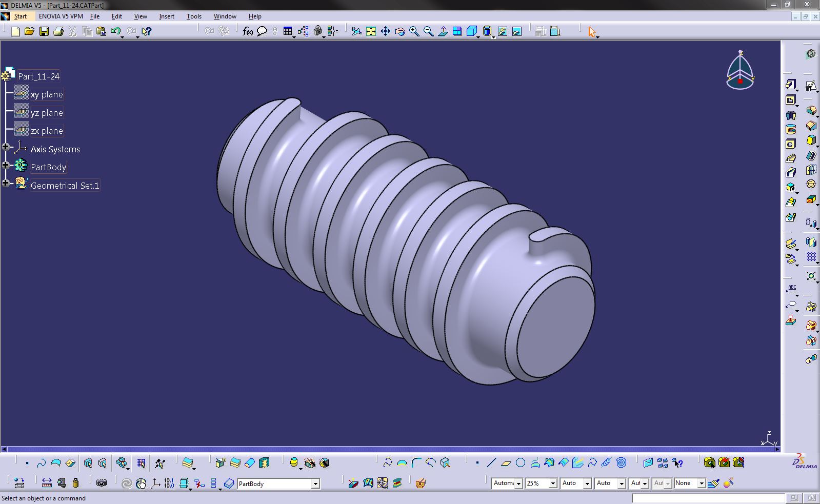
Task: Open the PartBody current body dropdown
Action: click(315, 483)
